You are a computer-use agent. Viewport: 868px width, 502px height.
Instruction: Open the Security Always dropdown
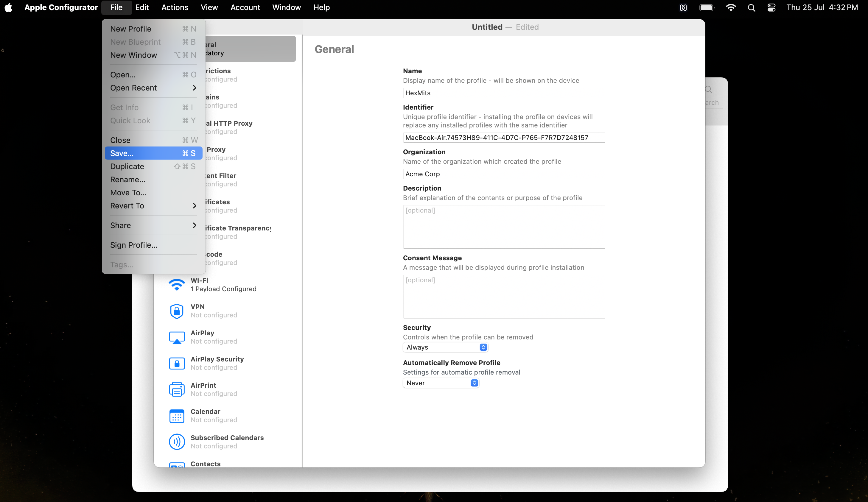coord(445,347)
